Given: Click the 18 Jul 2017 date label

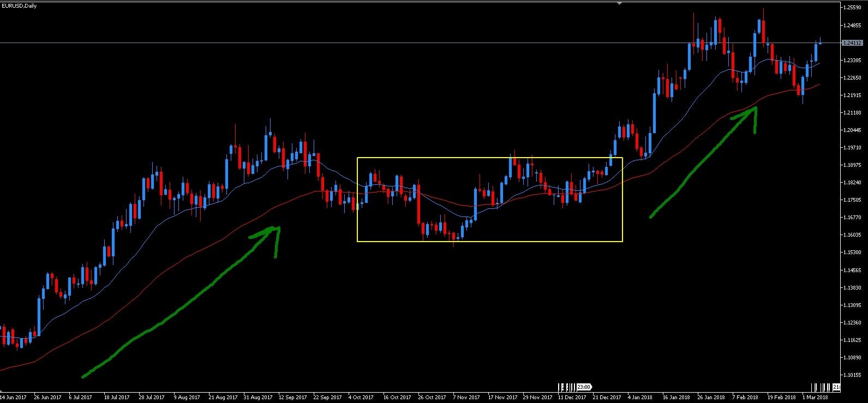Looking at the screenshot, I should pos(117,397).
